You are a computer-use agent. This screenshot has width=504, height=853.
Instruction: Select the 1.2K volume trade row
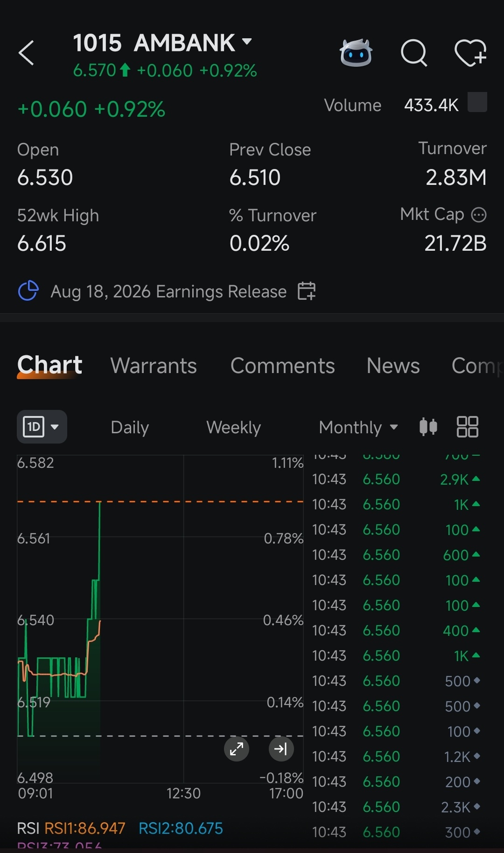[x=396, y=757]
